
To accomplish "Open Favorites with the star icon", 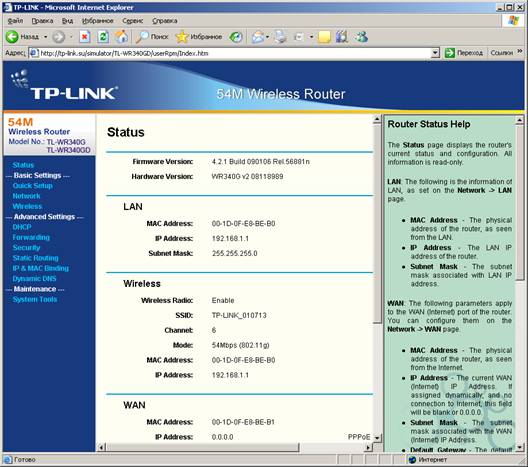I will [x=199, y=37].
